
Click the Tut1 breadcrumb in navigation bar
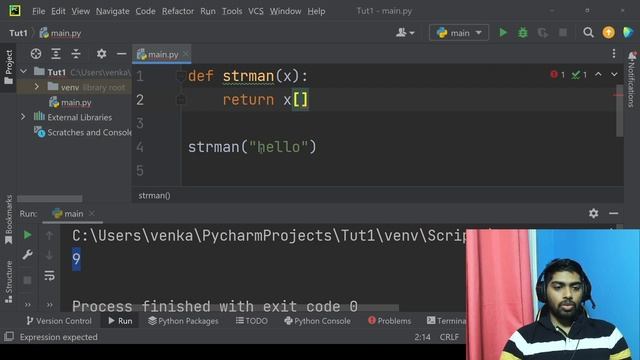coord(18,33)
